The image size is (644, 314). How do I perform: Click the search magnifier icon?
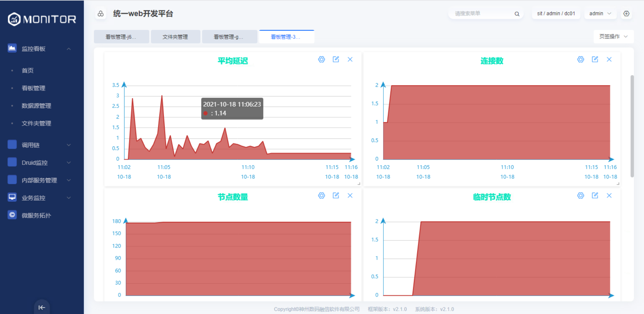coord(517,14)
